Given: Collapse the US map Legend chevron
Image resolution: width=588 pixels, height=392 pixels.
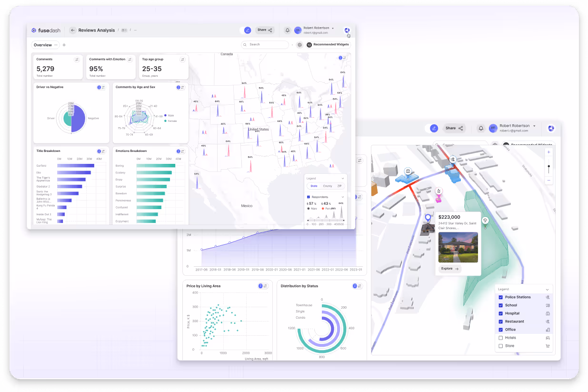Looking at the screenshot, I should tap(342, 179).
